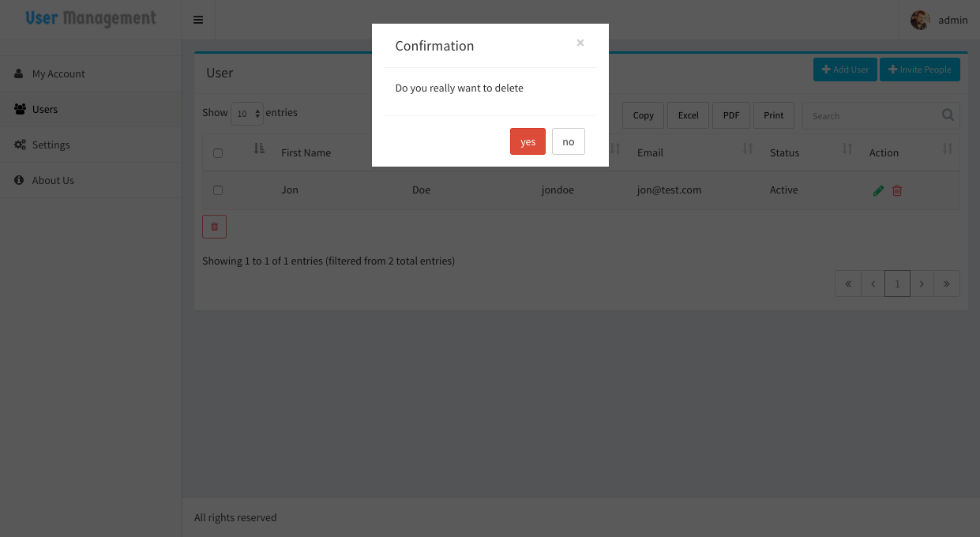Screen dimensions: 980x537
Task: Sort using the Status column sort icon
Action: click(847, 148)
